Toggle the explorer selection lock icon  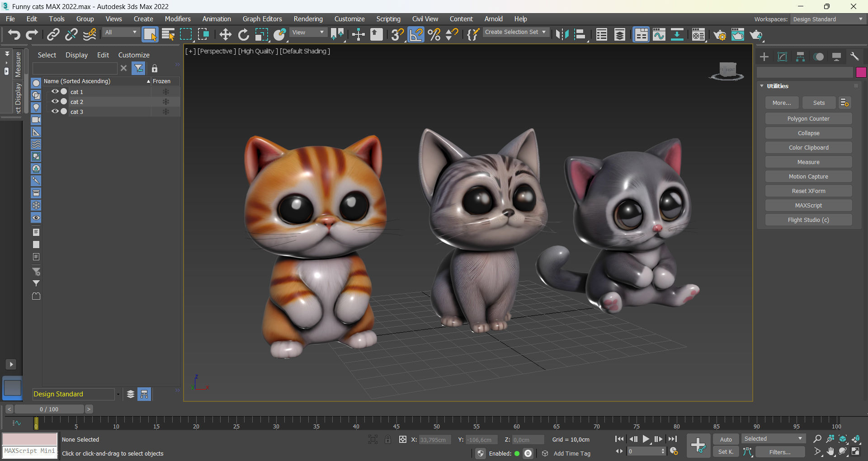pyautogui.click(x=155, y=68)
